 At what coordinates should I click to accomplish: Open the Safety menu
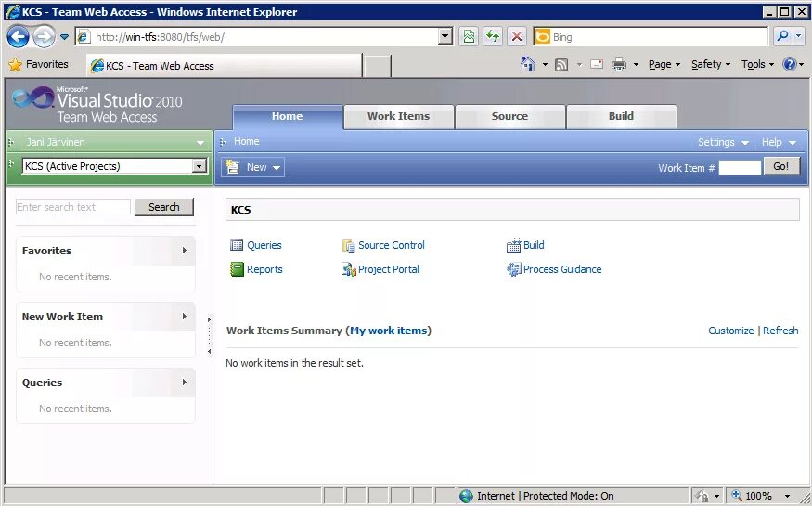pos(711,65)
